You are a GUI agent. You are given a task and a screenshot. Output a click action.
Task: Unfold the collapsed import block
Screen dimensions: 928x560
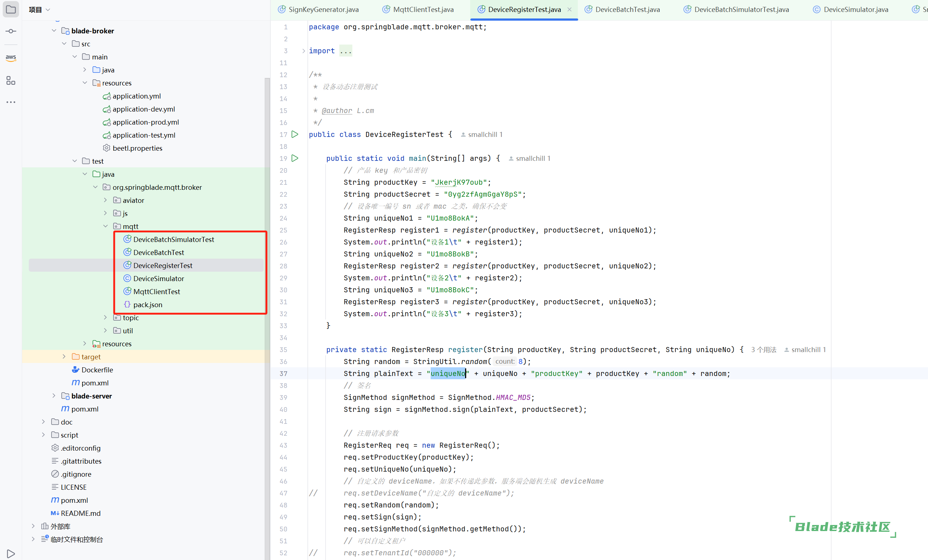(303, 51)
